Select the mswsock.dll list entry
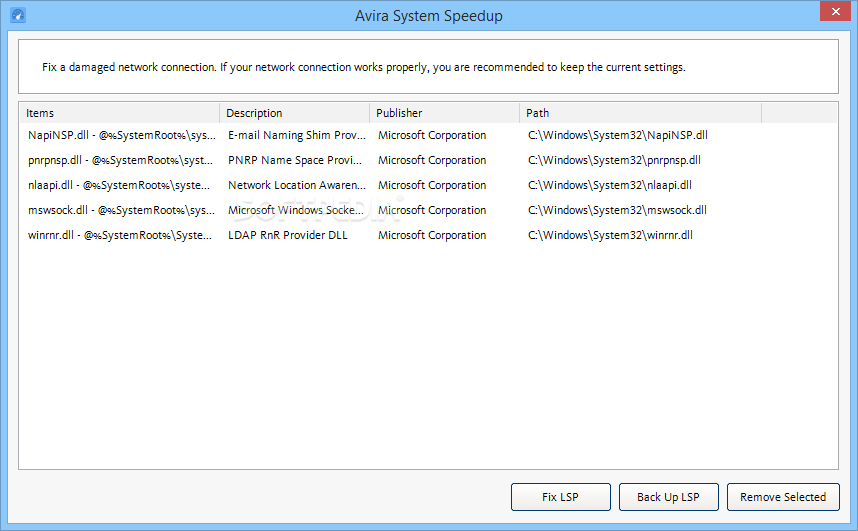This screenshot has height=531, width=858. click(x=428, y=210)
